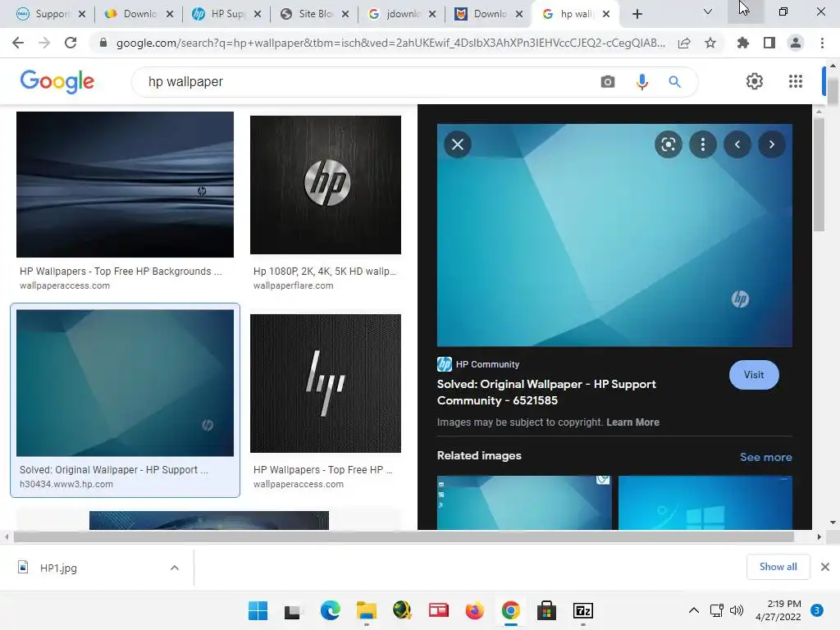This screenshot has width=840, height=630.
Task: Open Firefox from taskbar
Action: [475, 610]
